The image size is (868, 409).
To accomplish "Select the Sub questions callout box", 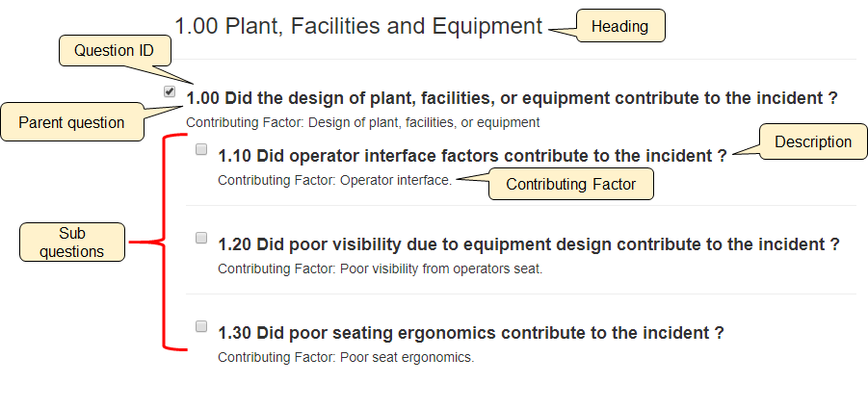I will click(72, 242).
